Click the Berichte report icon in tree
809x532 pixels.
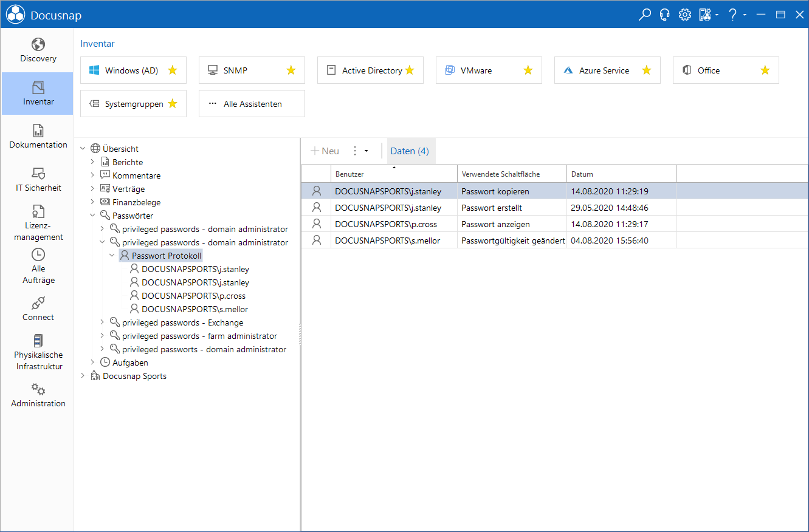(x=105, y=162)
